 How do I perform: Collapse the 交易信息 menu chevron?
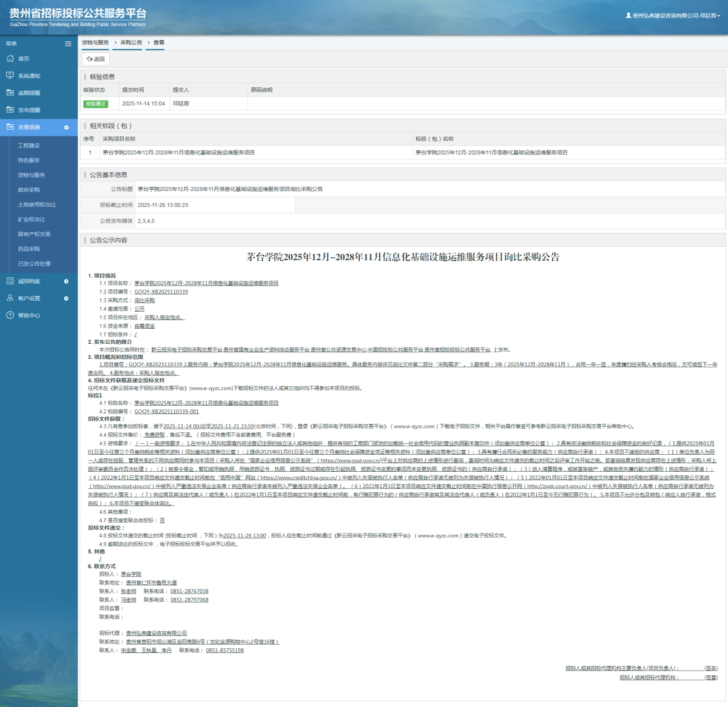click(67, 127)
